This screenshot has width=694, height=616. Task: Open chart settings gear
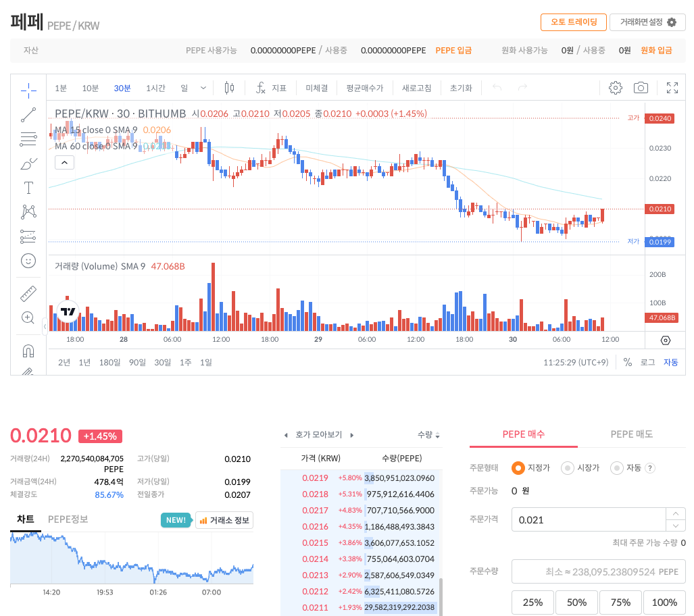[x=615, y=88]
